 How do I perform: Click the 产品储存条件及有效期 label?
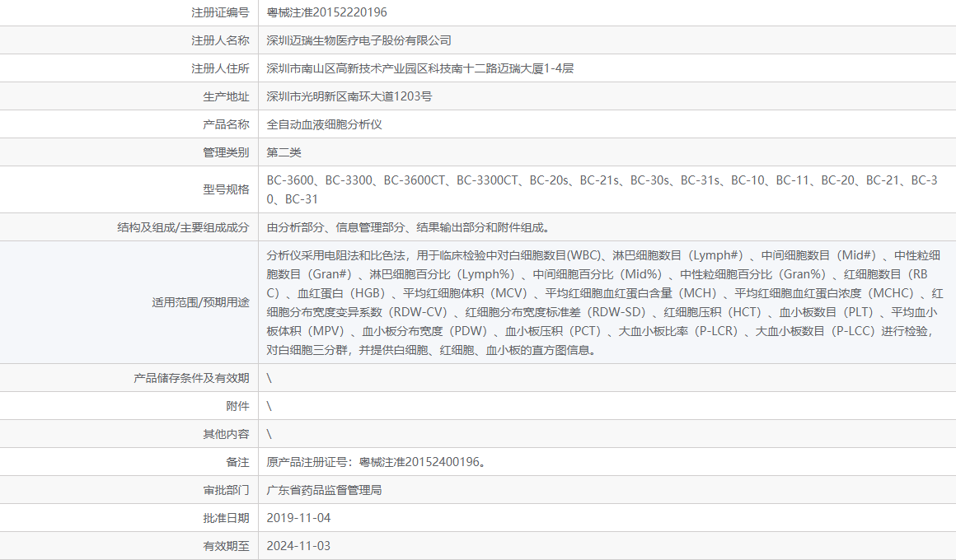click(x=191, y=378)
